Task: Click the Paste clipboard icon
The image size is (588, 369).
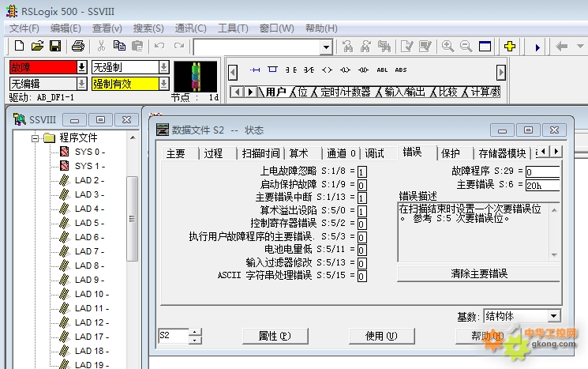Action: pos(137,46)
